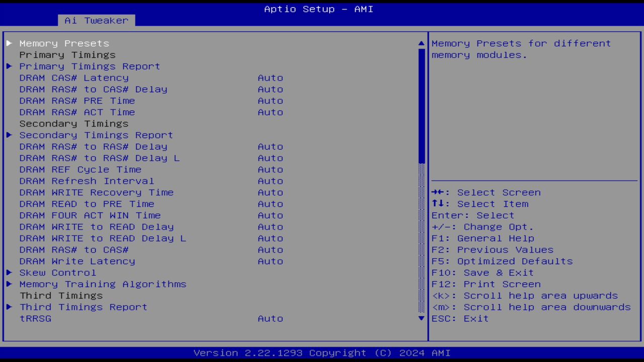The width and height of the screenshot is (644, 362).
Task: Change DRAM CAS# Latency Auto value
Action: tap(270, 78)
